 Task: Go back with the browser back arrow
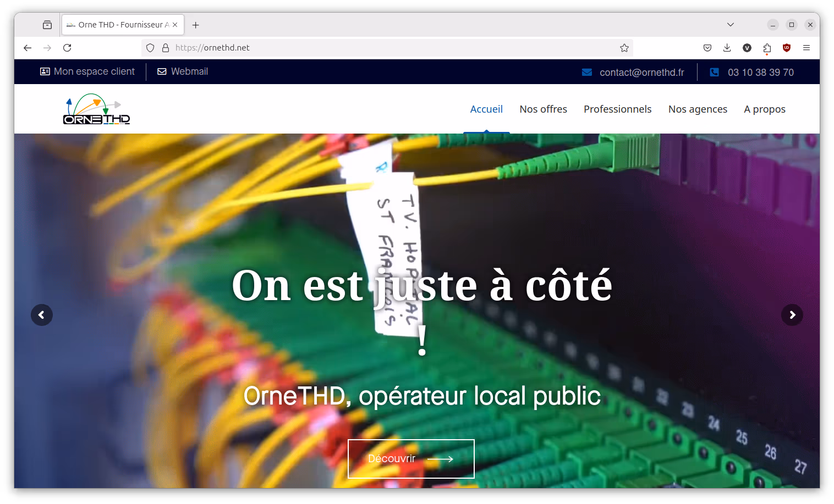point(28,48)
